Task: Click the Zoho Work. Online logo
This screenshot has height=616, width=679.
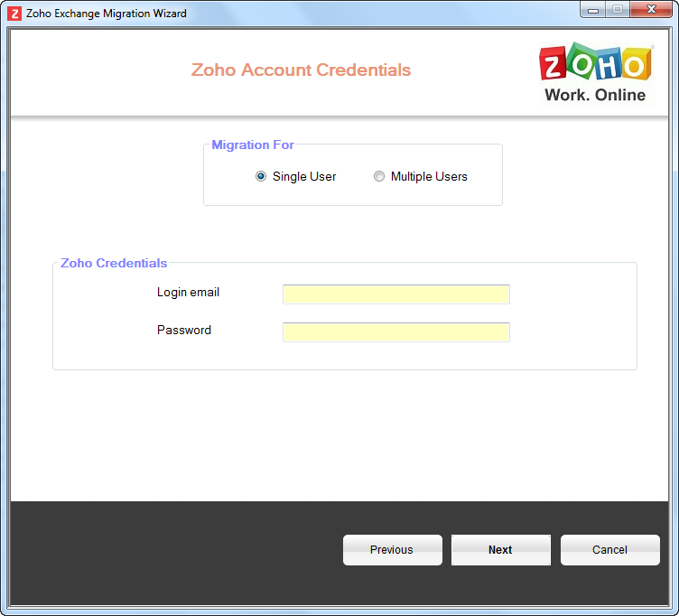Action: (596, 72)
